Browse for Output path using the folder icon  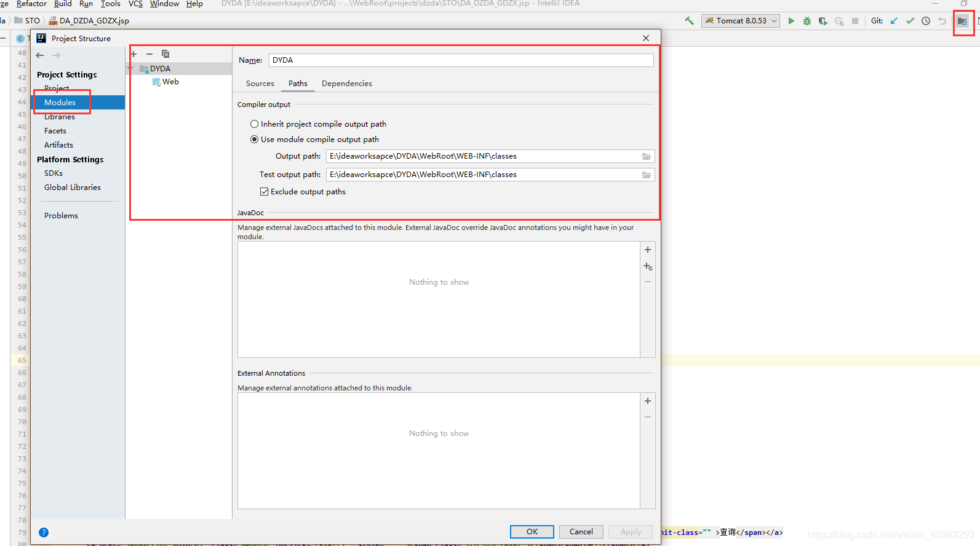[647, 156]
